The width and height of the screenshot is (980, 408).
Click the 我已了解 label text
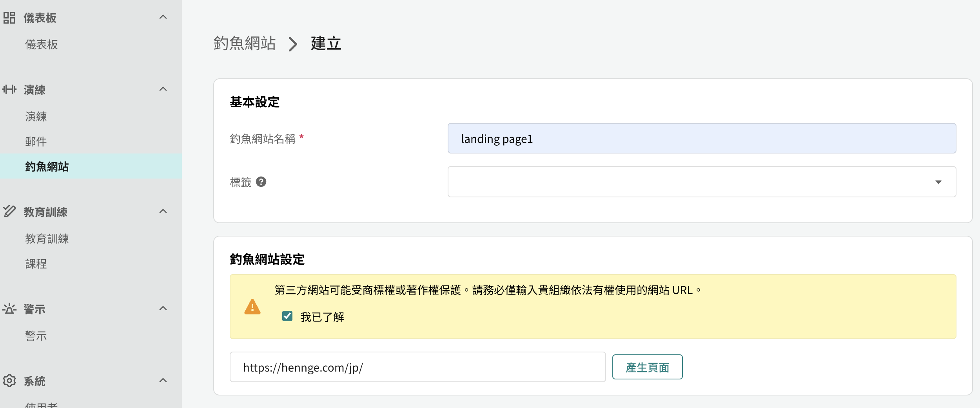322,317
